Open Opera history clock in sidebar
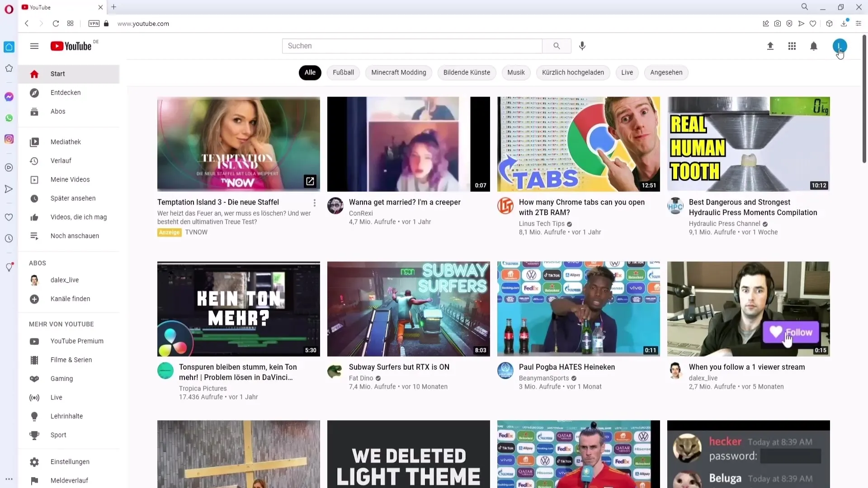 pyautogui.click(x=9, y=239)
